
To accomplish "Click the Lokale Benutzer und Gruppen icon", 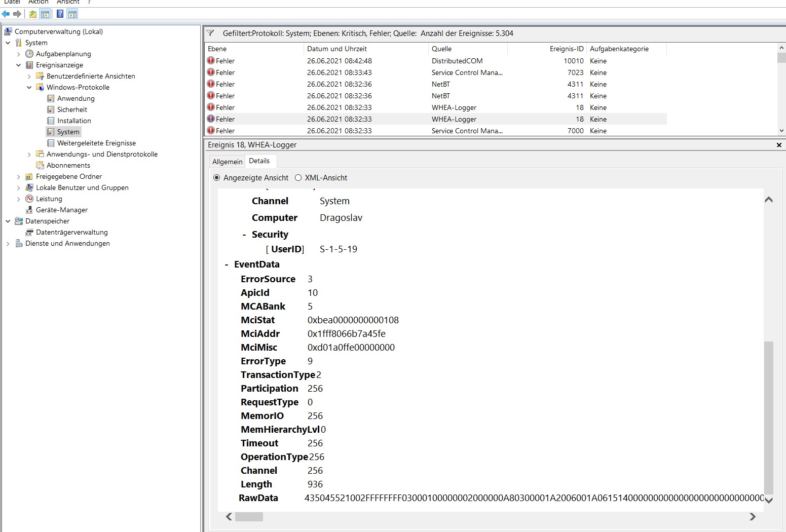I will pos(29,187).
